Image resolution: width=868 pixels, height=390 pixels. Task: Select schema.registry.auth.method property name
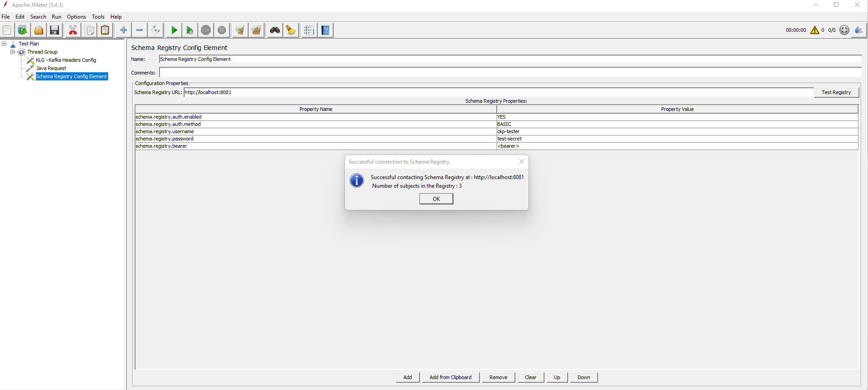[316, 124]
